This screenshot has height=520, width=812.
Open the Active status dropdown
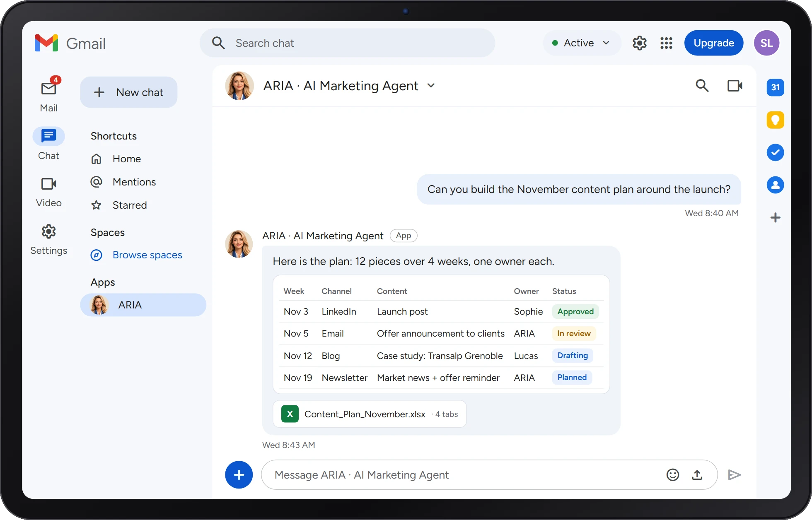[582, 43]
